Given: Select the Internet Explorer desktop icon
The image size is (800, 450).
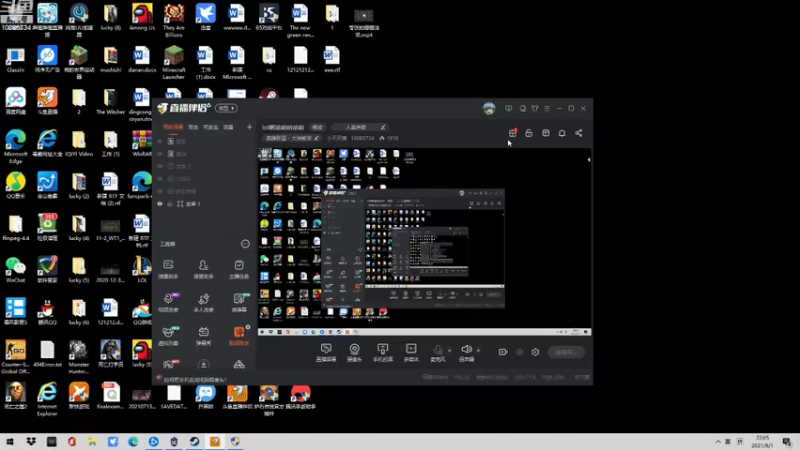Looking at the screenshot, I should [47, 399].
